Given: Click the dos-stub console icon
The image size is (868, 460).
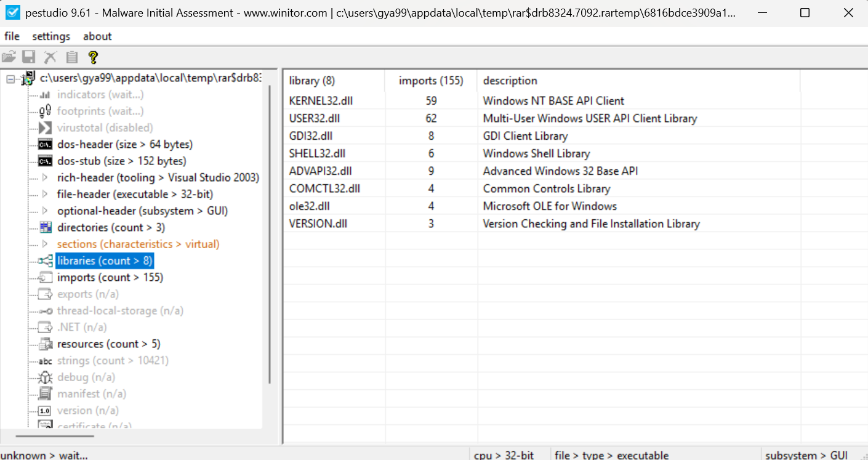Looking at the screenshot, I should coord(45,161).
